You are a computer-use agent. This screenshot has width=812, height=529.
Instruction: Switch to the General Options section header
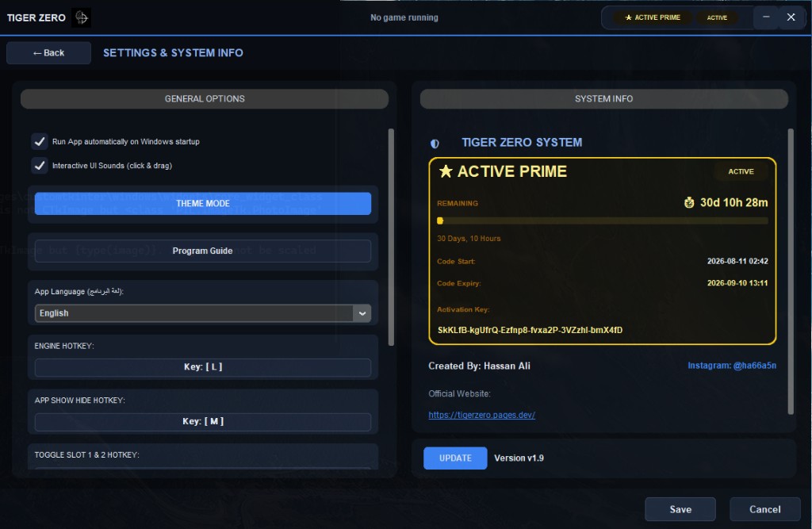point(205,99)
